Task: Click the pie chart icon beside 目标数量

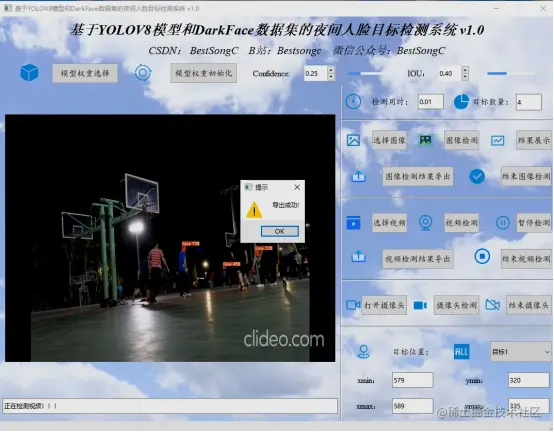Action: [461, 102]
